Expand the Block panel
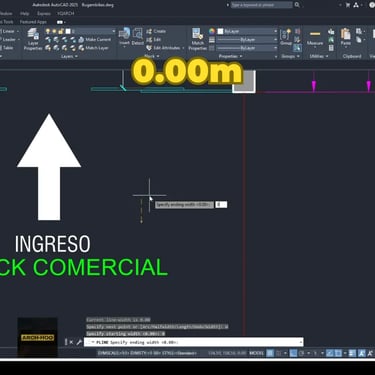Viewport: 375px width, 375px height. tap(152, 56)
